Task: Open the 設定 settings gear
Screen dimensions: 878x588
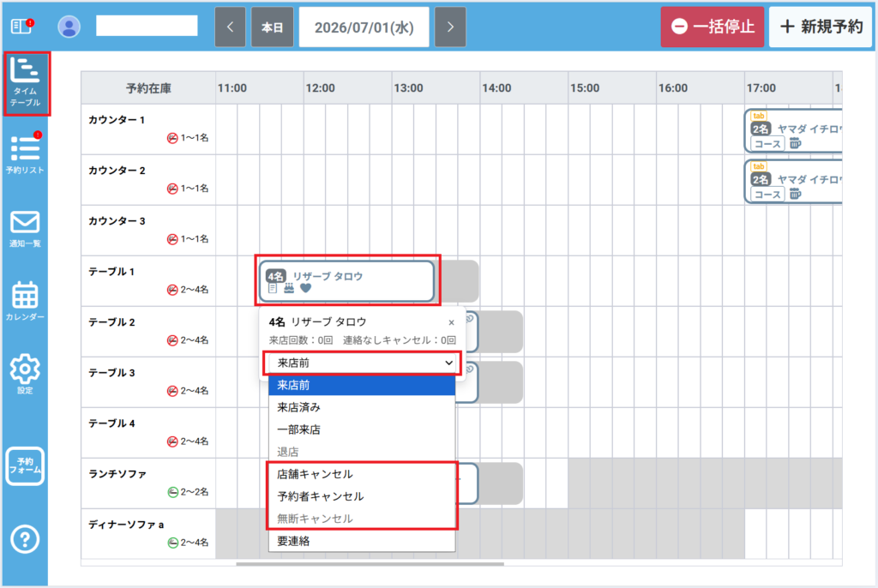Action: [x=25, y=374]
